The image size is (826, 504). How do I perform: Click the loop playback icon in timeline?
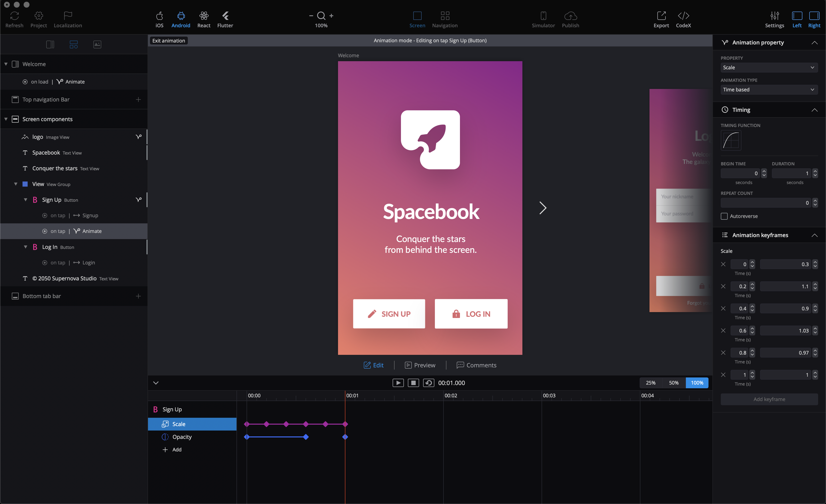428,383
